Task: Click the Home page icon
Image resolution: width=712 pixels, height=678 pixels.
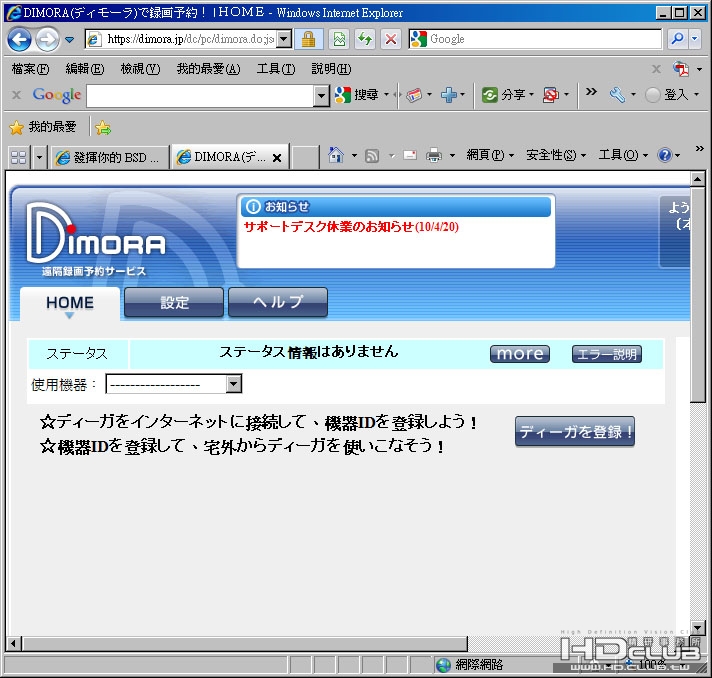Action: (336, 155)
